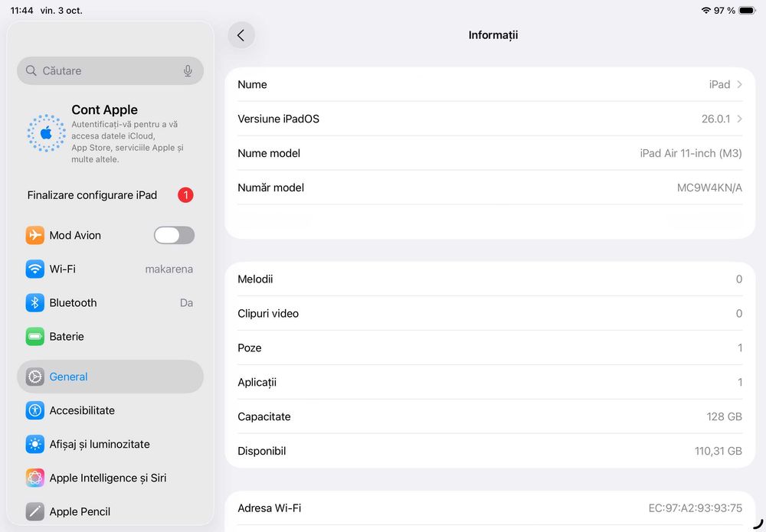Tap the status bar Wi-Fi indicator
This screenshot has height=532, width=766.
point(705,10)
